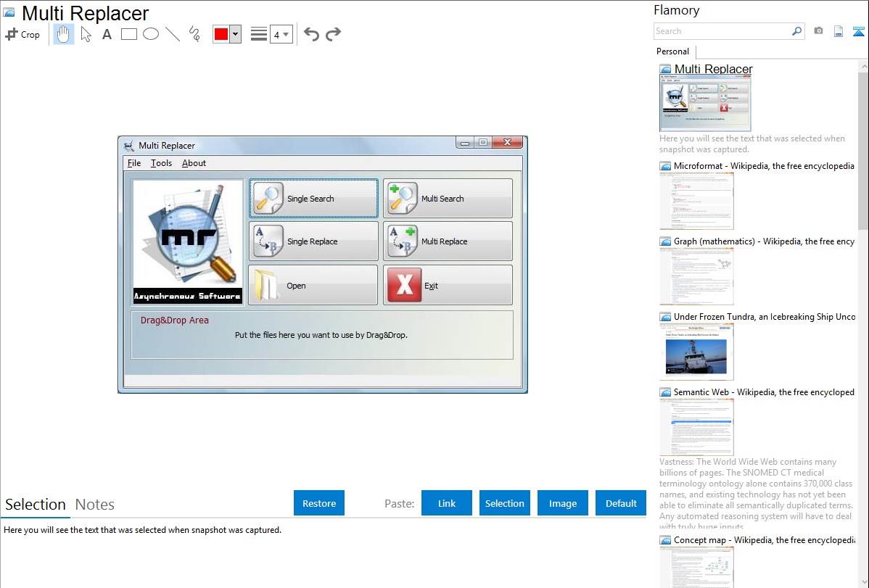Switch to the Notes tab
869x588 pixels.
pos(95,505)
